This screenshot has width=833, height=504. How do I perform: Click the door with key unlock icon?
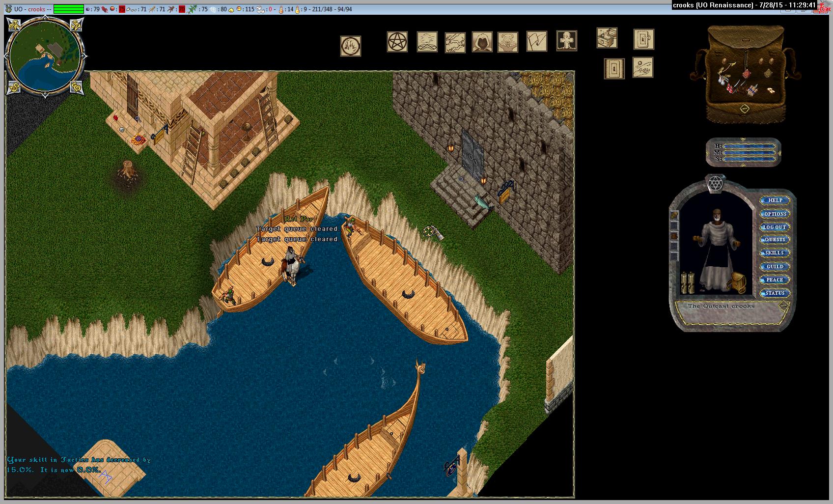click(644, 39)
